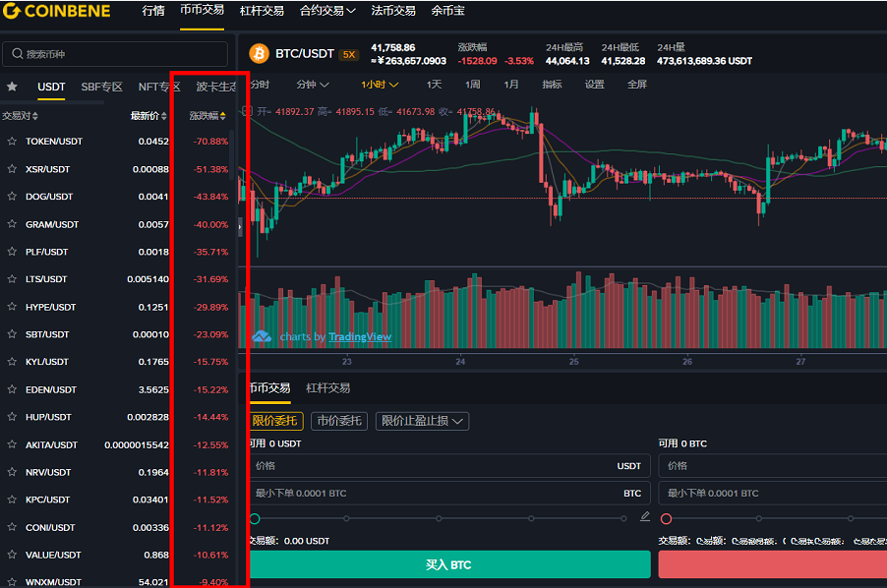Choose the 限价委托 order type

pos(275,421)
